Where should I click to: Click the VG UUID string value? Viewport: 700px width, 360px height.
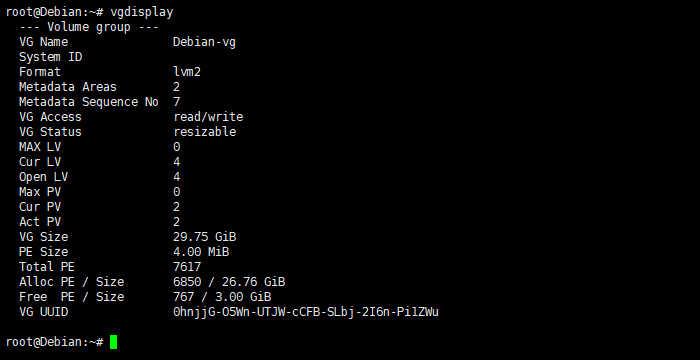coord(306,312)
